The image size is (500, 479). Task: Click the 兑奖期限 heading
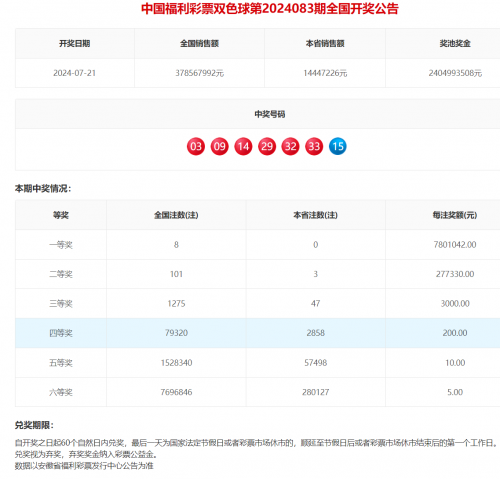click(x=34, y=425)
